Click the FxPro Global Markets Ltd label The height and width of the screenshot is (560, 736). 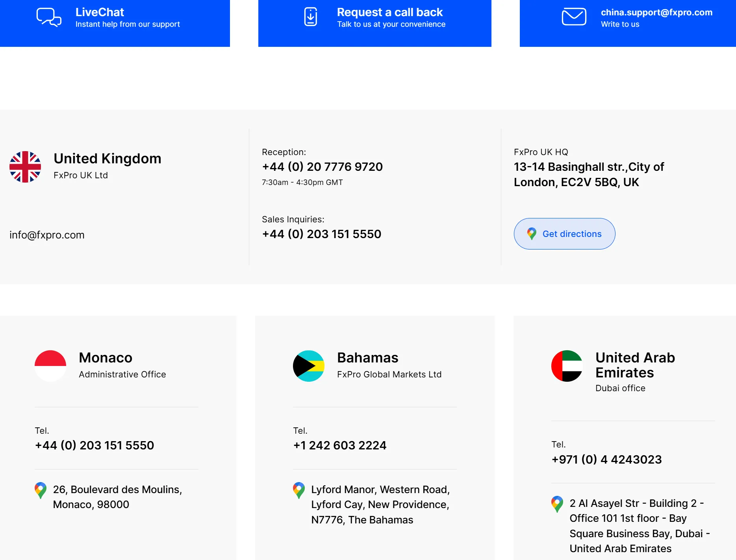click(389, 375)
